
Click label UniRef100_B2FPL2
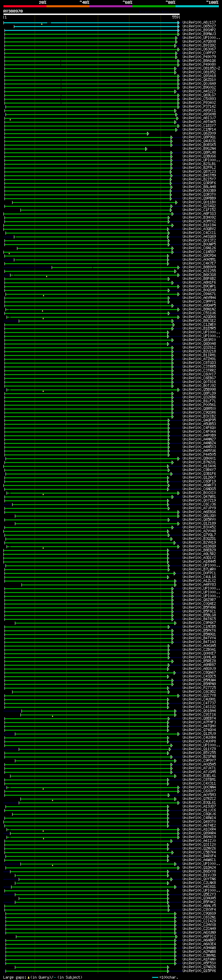199,168
